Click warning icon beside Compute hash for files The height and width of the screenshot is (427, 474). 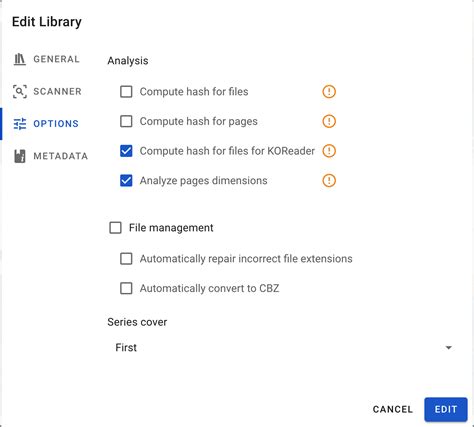point(329,91)
